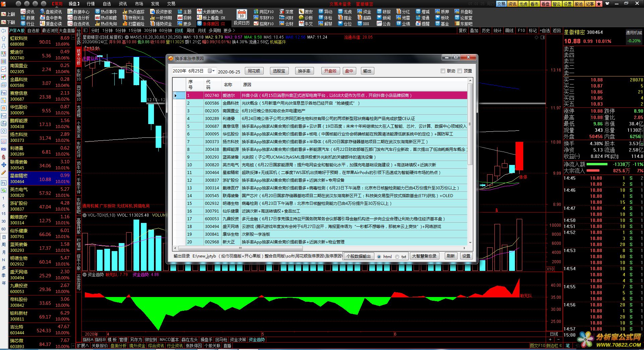Enable the 联动 checkbox
This screenshot has width=644, height=350.
point(443,71)
